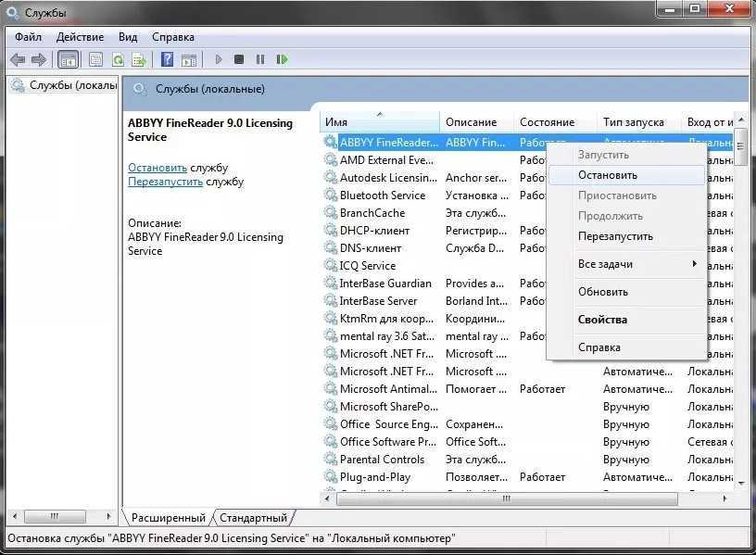Choose Остановить in the context menu
Screen dimensions: 756x555
pyautogui.click(x=607, y=175)
